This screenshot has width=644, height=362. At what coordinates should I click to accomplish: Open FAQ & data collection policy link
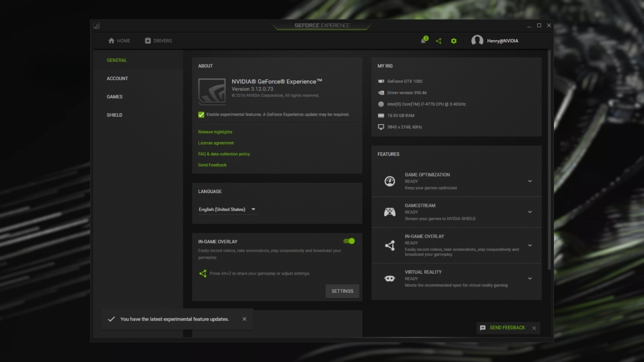(224, 154)
